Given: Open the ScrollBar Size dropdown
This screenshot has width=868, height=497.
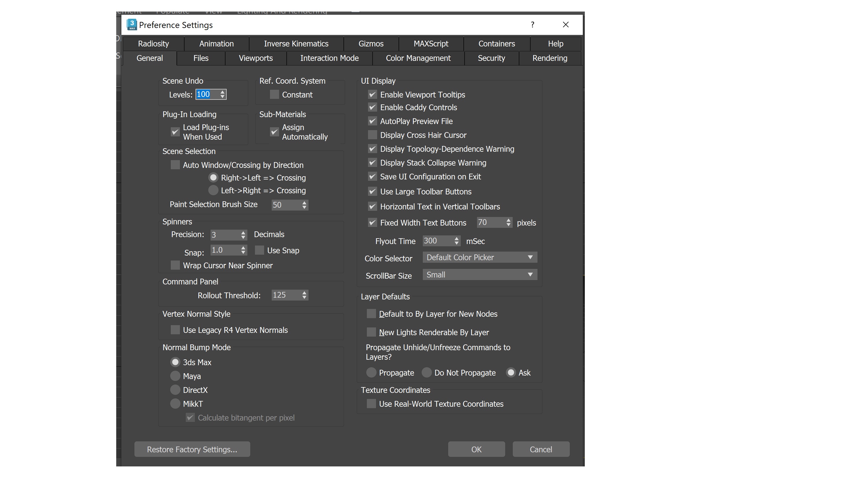Looking at the screenshot, I should click(479, 274).
